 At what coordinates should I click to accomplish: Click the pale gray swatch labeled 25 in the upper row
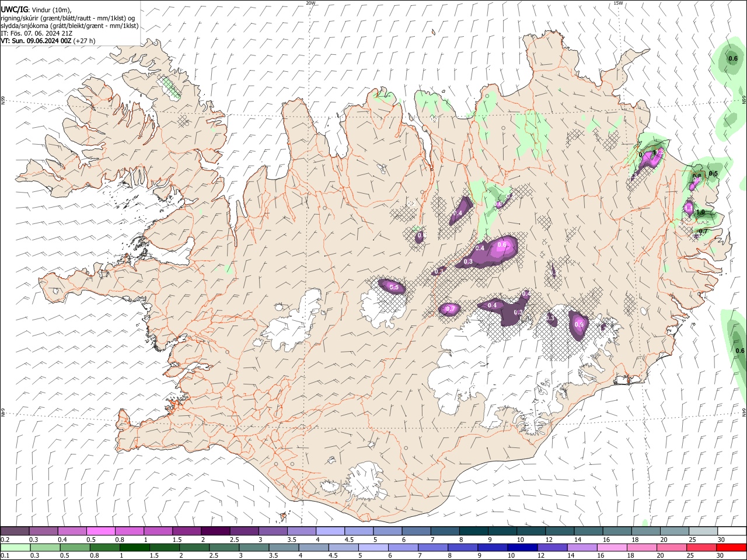click(x=702, y=531)
